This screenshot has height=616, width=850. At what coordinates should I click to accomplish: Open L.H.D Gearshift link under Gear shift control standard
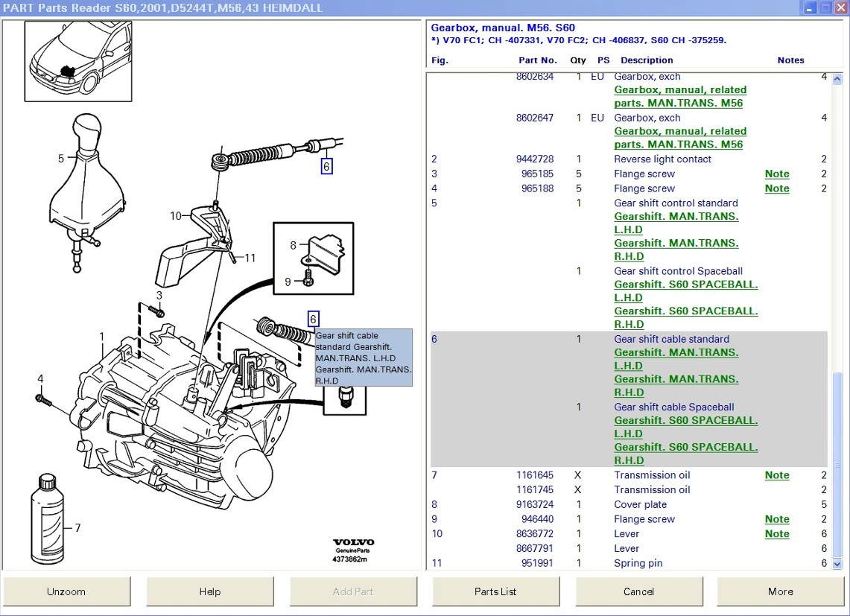click(x=676, y=223)
